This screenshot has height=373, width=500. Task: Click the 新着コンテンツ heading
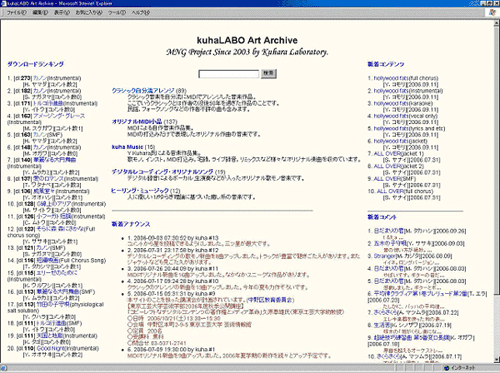[386, 64]
